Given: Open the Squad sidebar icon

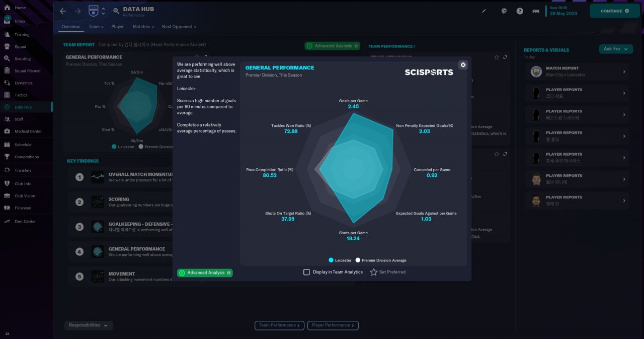Looking at the screenshot, I should click(7, 47).
